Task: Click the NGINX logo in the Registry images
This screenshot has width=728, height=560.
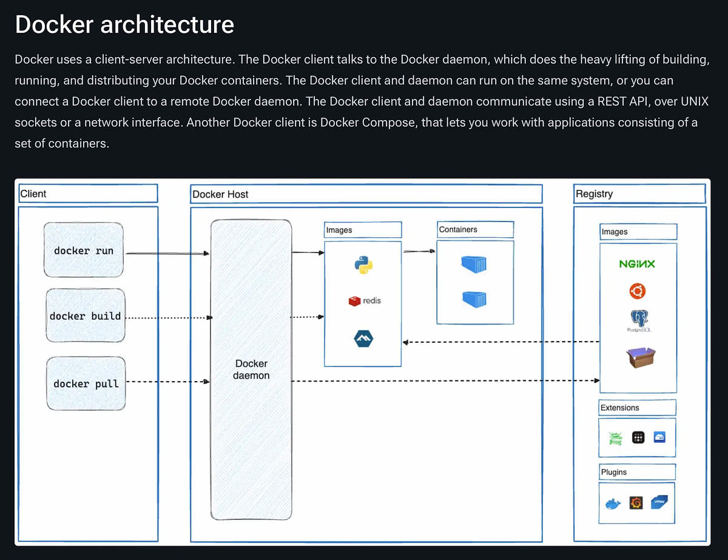Action: pos(637,264)
